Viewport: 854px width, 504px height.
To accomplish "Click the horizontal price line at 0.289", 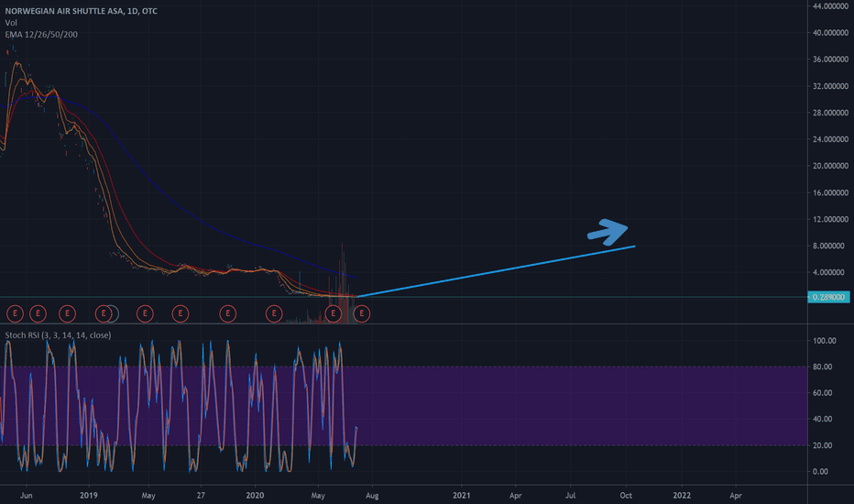I will (x=403, y=297).
